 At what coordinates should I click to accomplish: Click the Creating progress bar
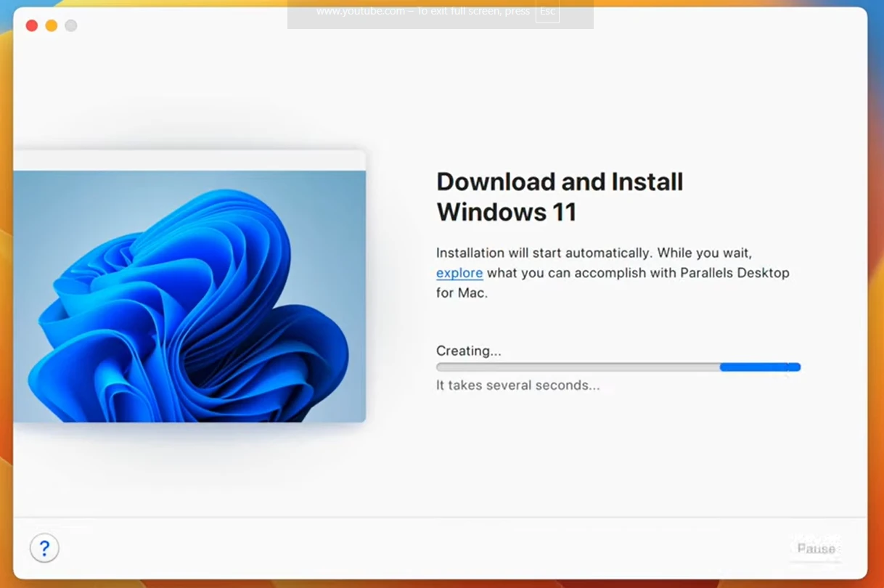point(617,367)
